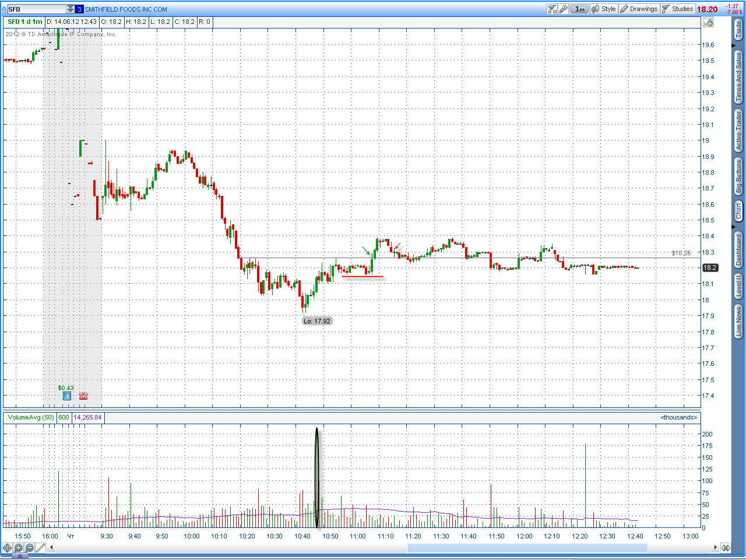Click the dividend $0.43 icon on chart
This screenshot has height=560, width=746.
pyautogui.click(x=66, y=396)
